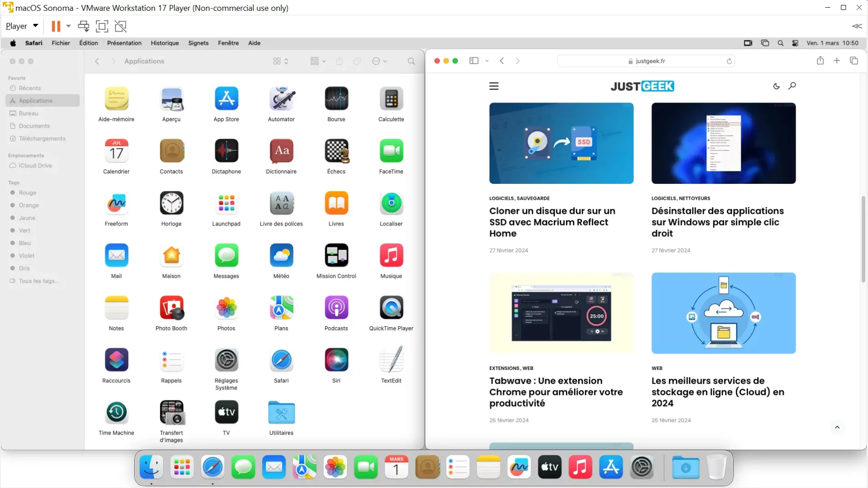Open Transfert d'images app
868x488 pixels.
[x=171, y=412]
